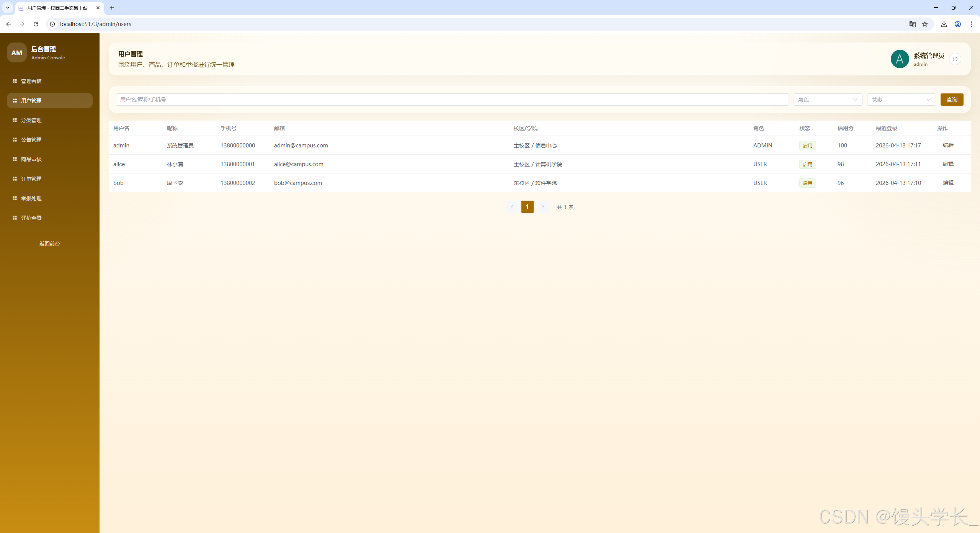
Task: Click 主校区 / 计算机学院 cell
Action: pos(538,164)
